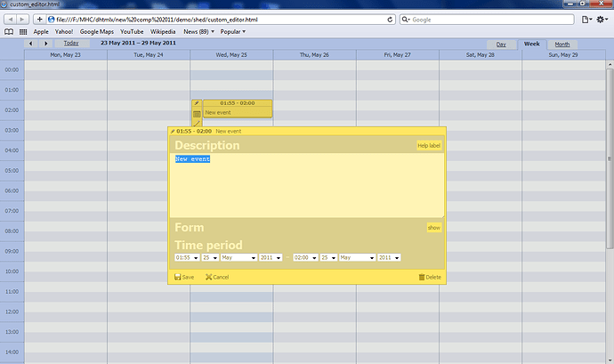Open start time 01:55 dropdown
Viewport: 614px width, 364px height.
pos(187,257)
